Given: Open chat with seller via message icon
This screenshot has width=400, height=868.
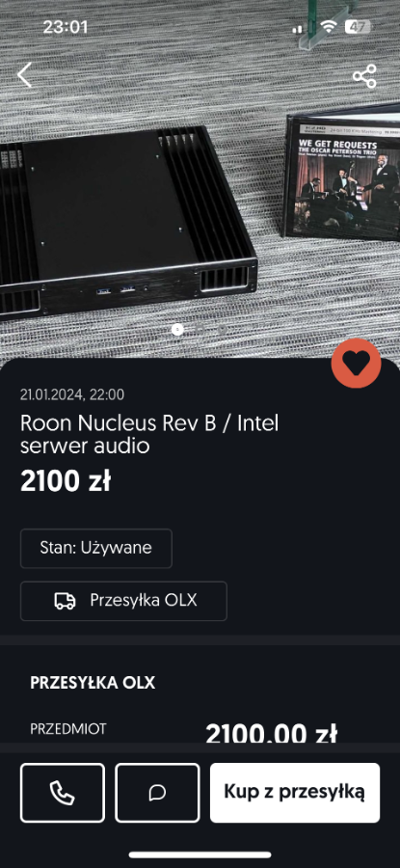Looking at the screenshot, I should point(158,793).
